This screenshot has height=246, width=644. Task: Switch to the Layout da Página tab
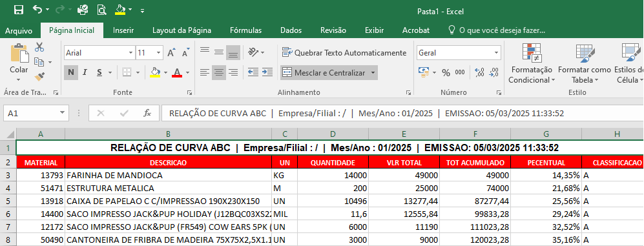click(x=182, y=30)
